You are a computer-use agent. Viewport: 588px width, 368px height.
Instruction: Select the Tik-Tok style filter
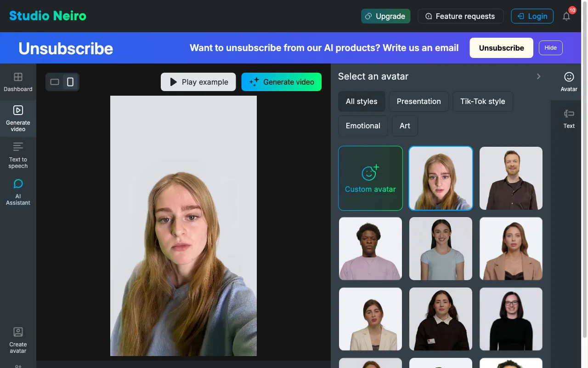(483, 101)
